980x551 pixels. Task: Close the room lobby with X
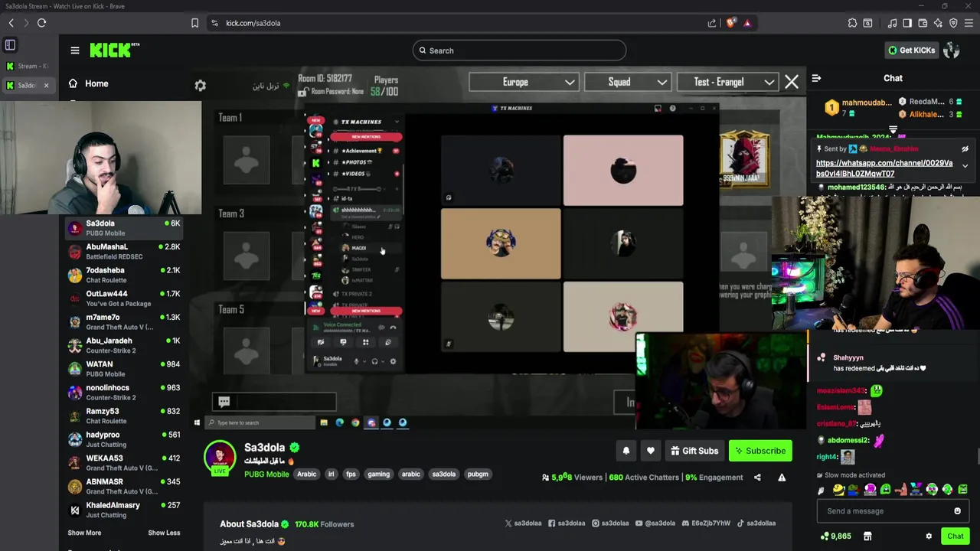[792, 82]
